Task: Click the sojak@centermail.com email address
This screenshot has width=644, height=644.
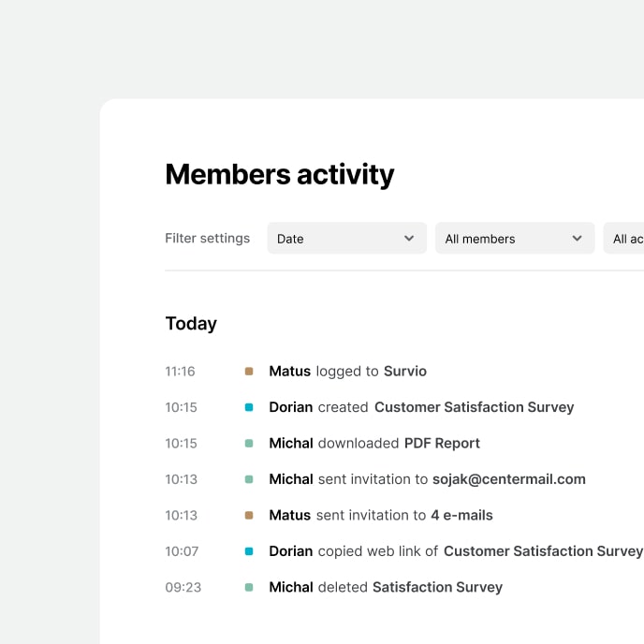Action: (509, 479)
